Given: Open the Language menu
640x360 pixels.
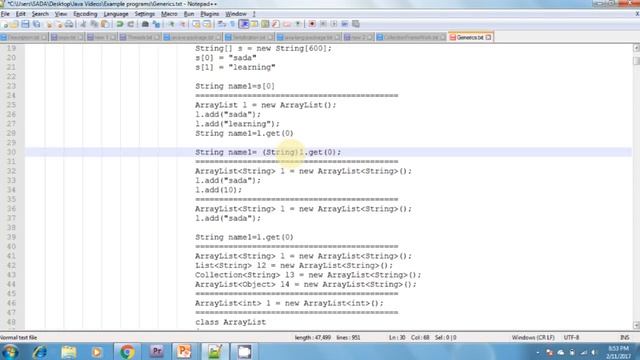Looking at the screenshot, I should click(x=116, y=14).
